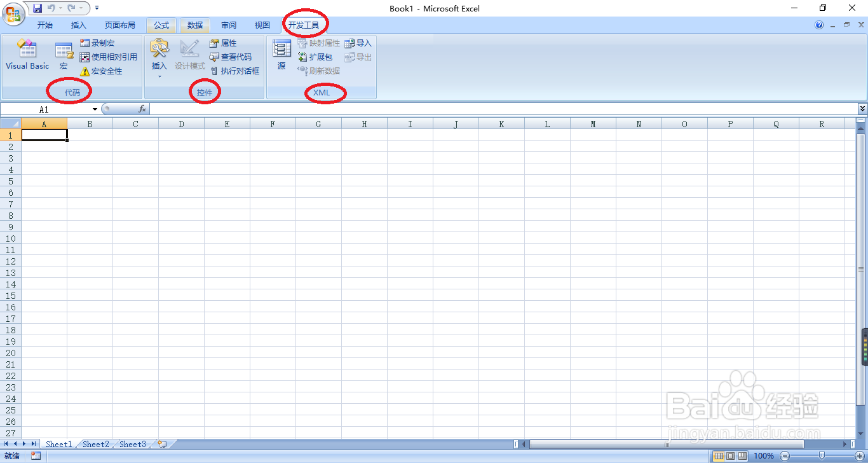Image resolution: width=868 pixels, height=463 pixels.
Task: Undo the last action
Action: tap(51, 8)
